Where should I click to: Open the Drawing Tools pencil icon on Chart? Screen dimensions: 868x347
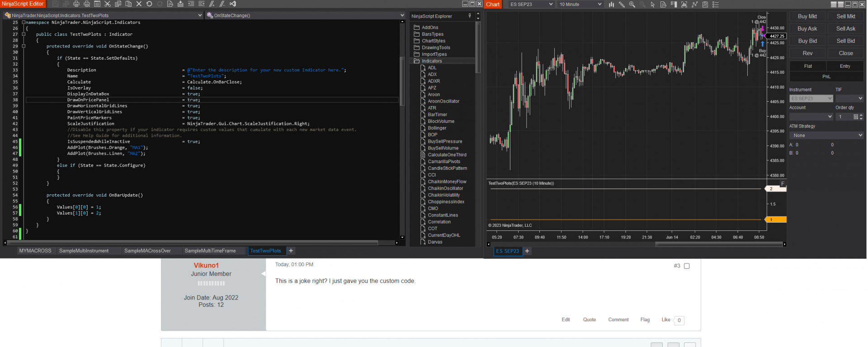tap(622, 5)
